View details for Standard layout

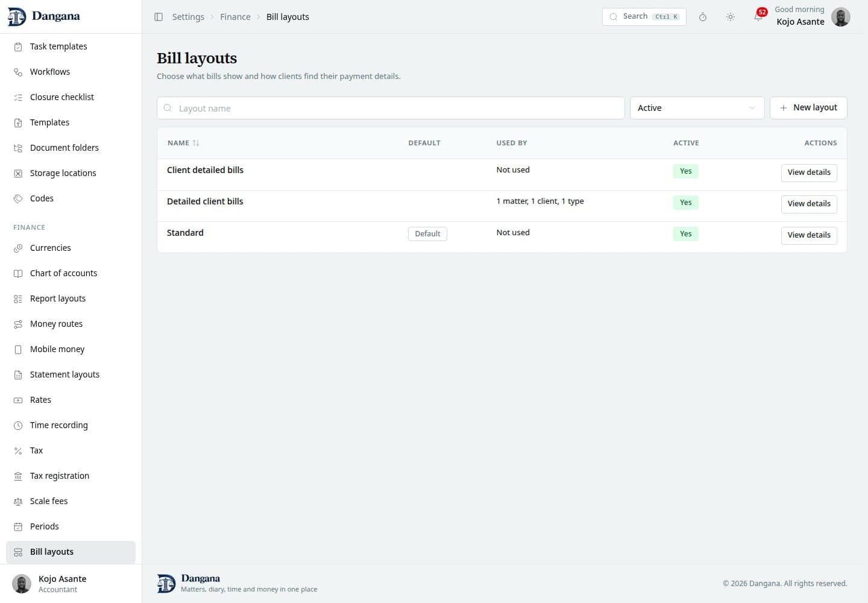tap(809, 235)
